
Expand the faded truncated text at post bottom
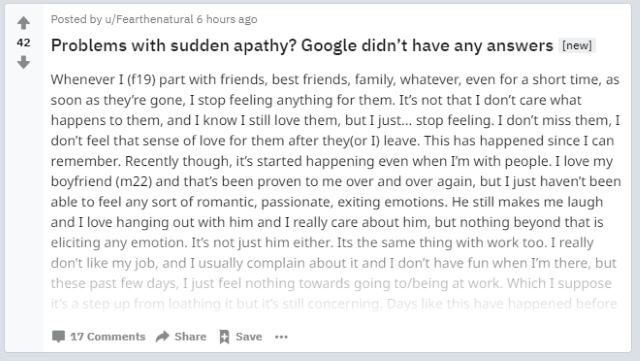pos(334,303)
